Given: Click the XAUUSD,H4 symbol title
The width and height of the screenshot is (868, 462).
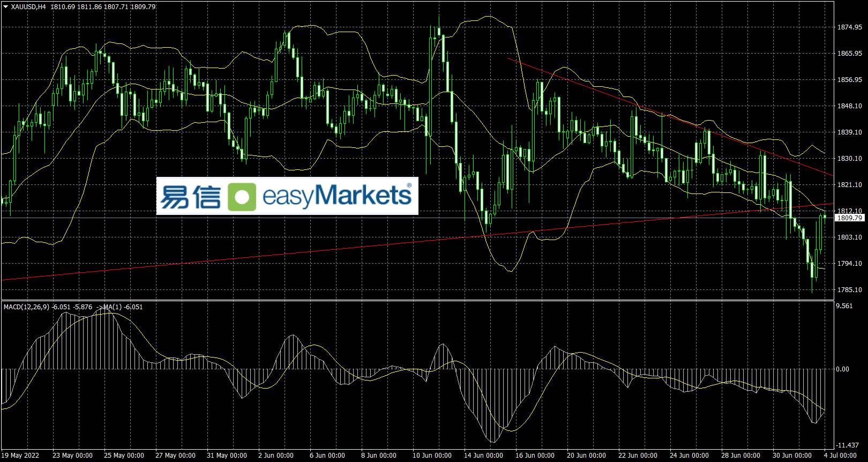Looking at the screenshot, I should (x=28, y=7).
